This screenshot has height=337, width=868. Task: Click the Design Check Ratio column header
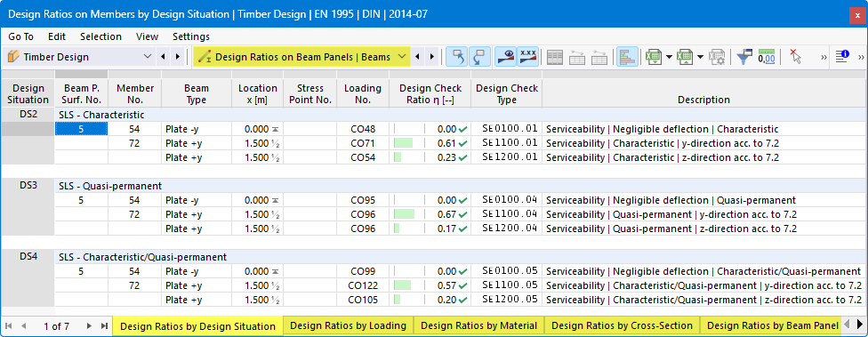point(430,93)
